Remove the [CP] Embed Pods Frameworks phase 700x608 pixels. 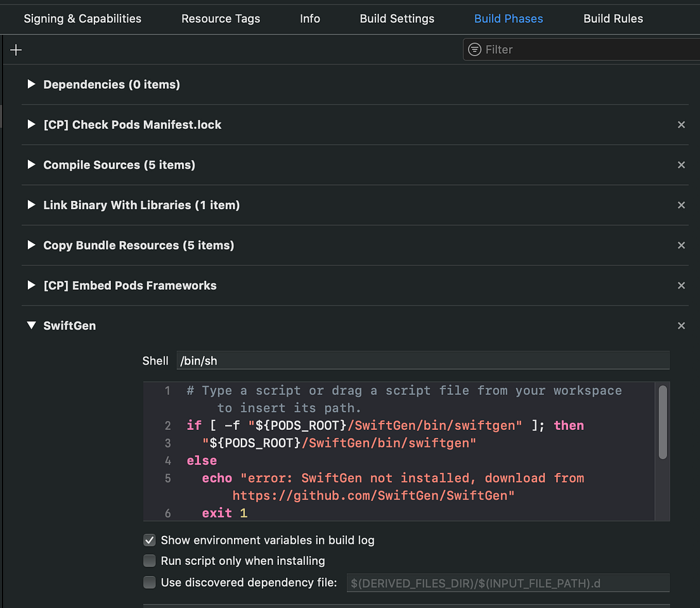(681, 285)
